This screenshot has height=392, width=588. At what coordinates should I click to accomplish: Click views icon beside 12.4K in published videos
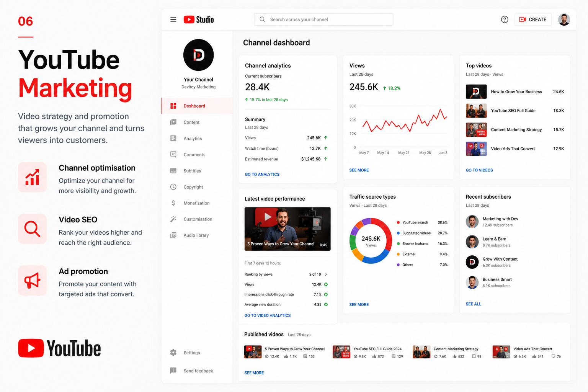[267, 356]
